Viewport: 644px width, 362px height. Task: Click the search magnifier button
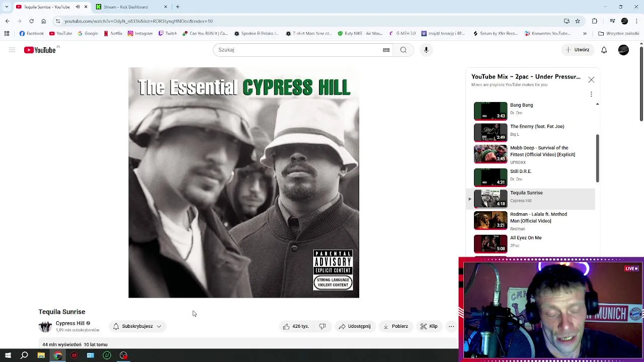pos(403,50)
